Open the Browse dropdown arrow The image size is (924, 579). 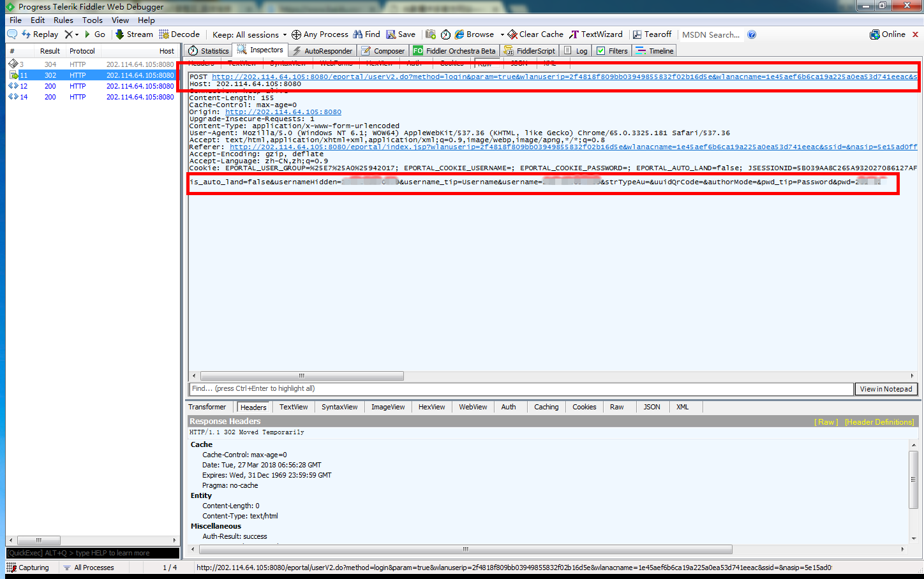[x=502, y=34]
